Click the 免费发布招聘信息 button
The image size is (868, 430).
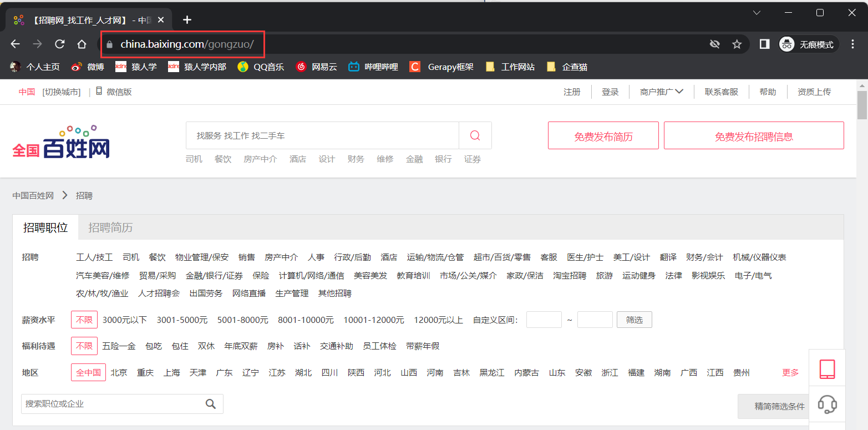tap(753, 136)
